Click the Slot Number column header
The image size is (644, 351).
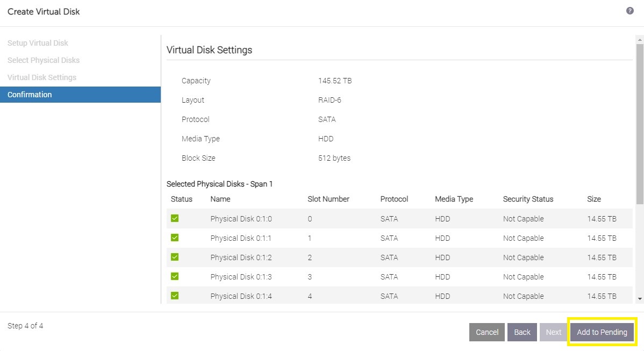click(x=328, y=199)
